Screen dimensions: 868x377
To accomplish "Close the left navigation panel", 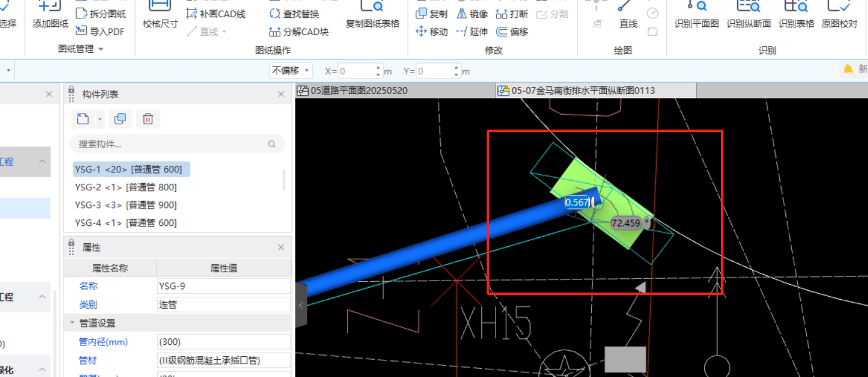I will coord(49,95).
